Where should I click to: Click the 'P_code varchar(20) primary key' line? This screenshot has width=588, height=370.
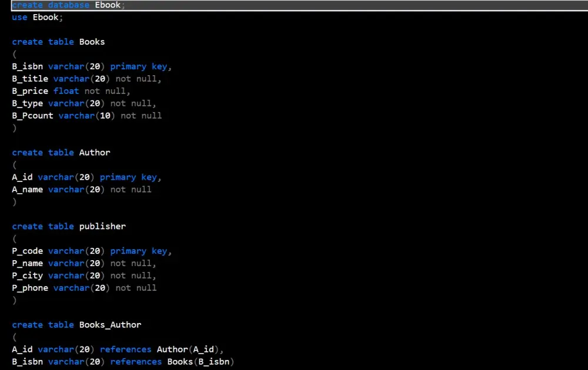(x=92, y=251)
